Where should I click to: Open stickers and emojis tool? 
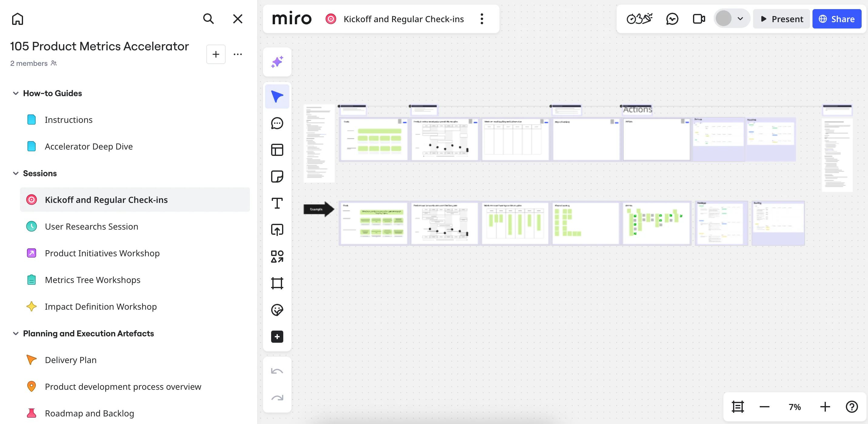277,310
